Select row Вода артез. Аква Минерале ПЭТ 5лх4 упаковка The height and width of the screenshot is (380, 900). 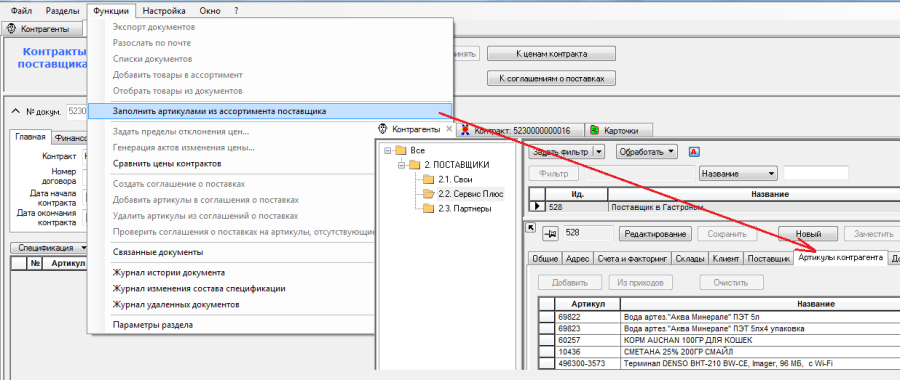[x=719, y=328]
